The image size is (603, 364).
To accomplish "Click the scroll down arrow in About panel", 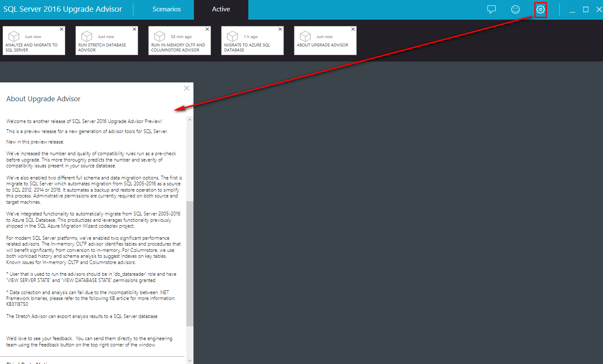I will 190,360.
